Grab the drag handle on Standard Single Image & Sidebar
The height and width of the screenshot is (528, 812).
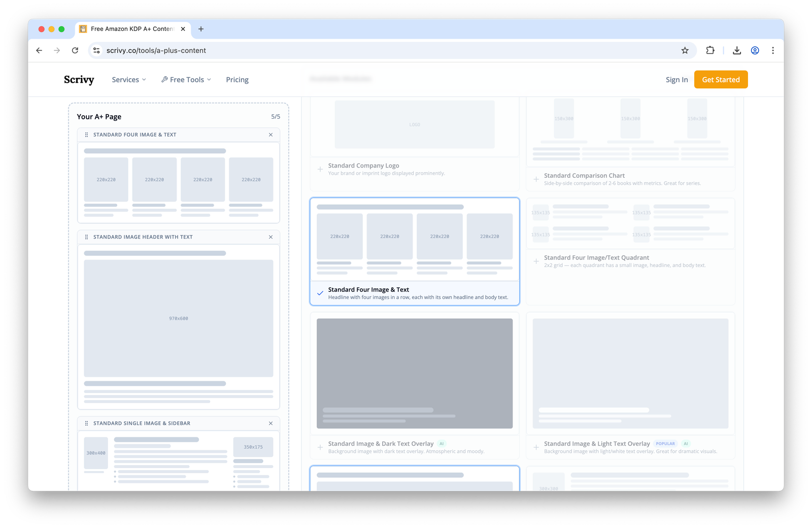click(x=86, y=423)
